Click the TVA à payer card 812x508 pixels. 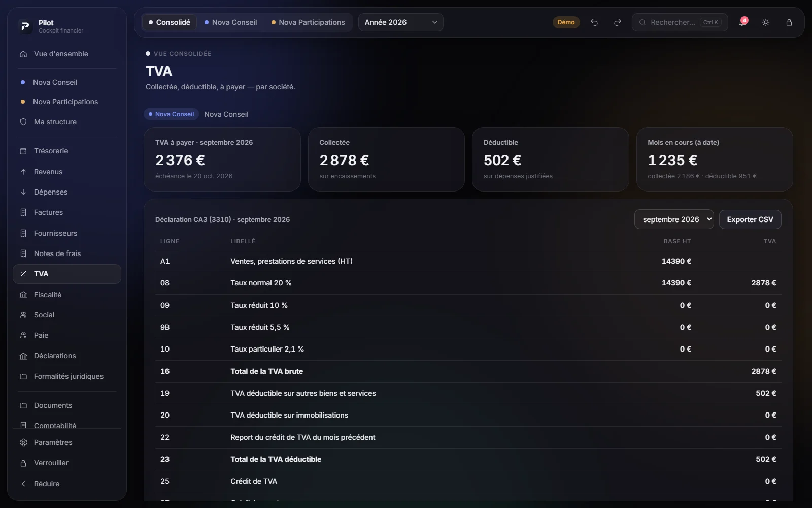[x=222, y=160]
